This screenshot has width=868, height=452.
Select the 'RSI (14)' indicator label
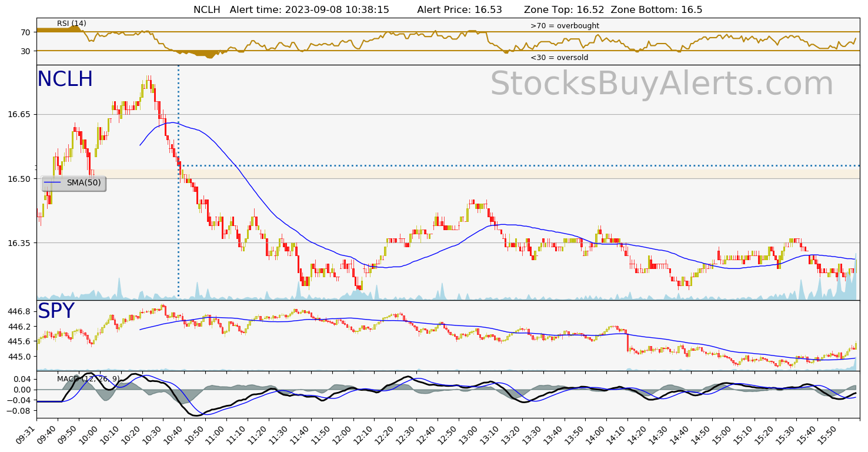point(72,24)
